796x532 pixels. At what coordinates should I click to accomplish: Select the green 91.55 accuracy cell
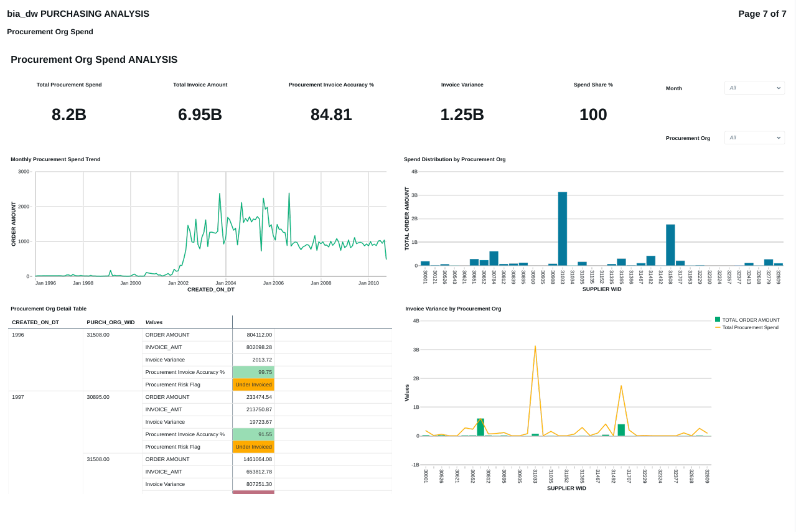(x=253, y=434)
